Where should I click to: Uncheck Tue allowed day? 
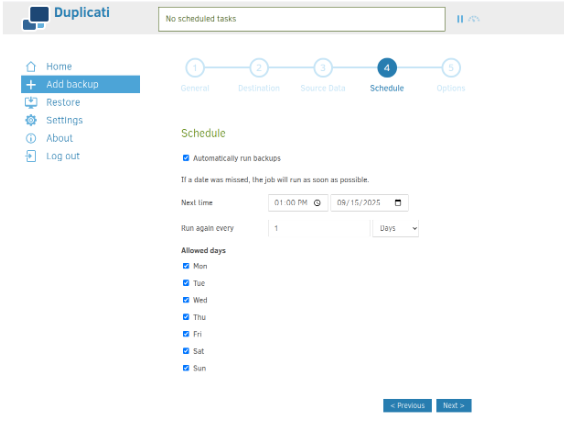pyautogui.click(x=186, y=283)
